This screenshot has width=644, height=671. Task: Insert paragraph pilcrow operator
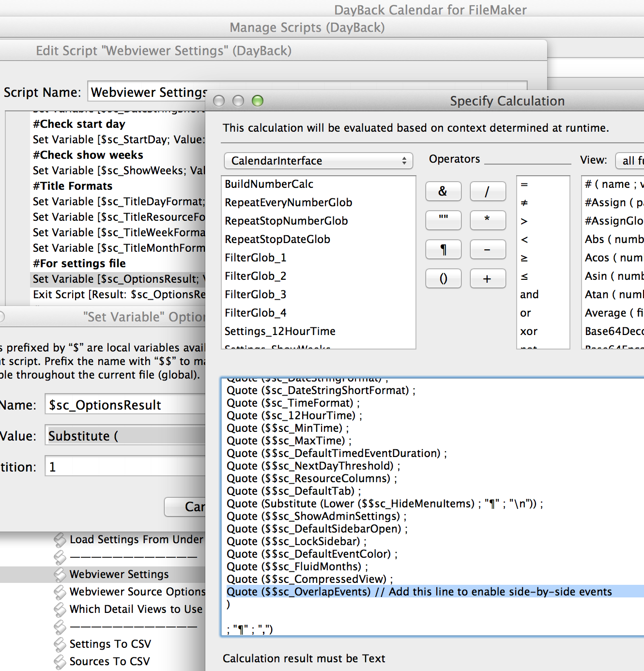point(443,249)
